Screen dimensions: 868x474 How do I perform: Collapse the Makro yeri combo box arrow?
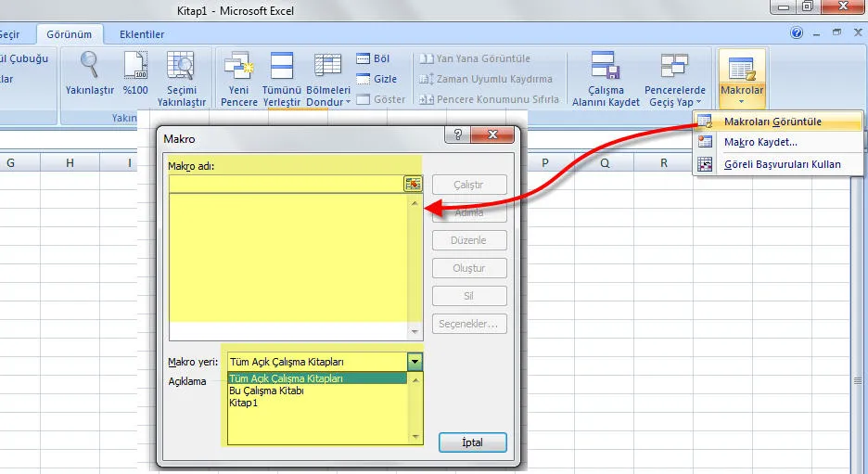415,362
